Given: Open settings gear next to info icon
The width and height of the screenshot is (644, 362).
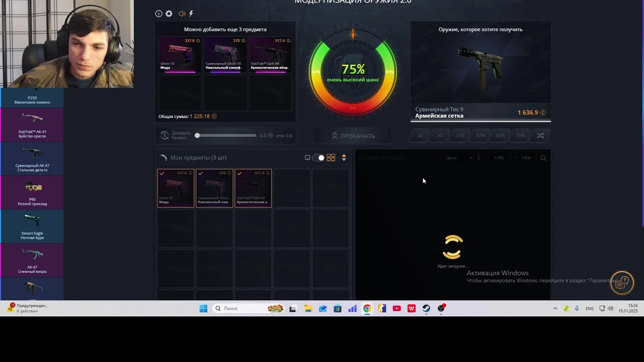Looking at the screenshot, I should click(169, 14).
